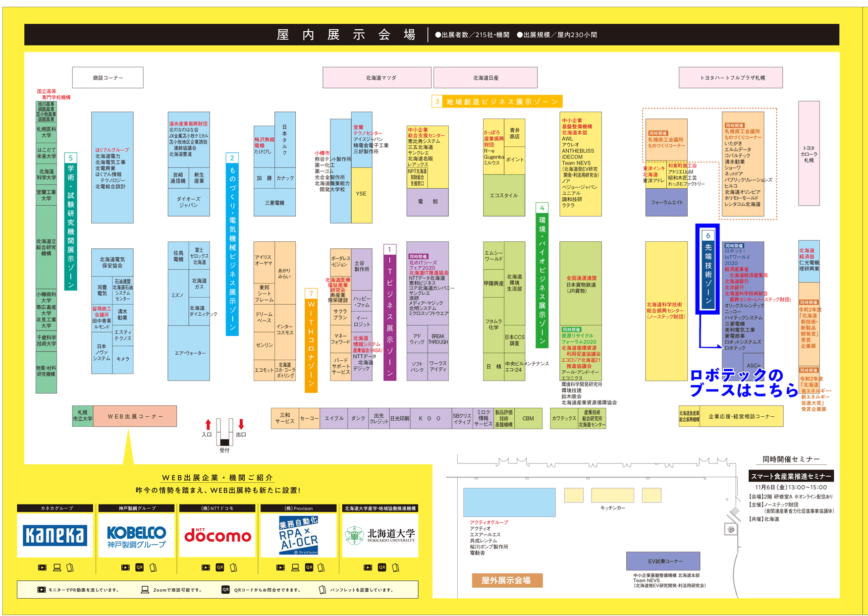Screen dimensions: 868x616
Task: Click the WEB出展企業・機関ご紹介 heading
Action: click(x=217, y=478)
